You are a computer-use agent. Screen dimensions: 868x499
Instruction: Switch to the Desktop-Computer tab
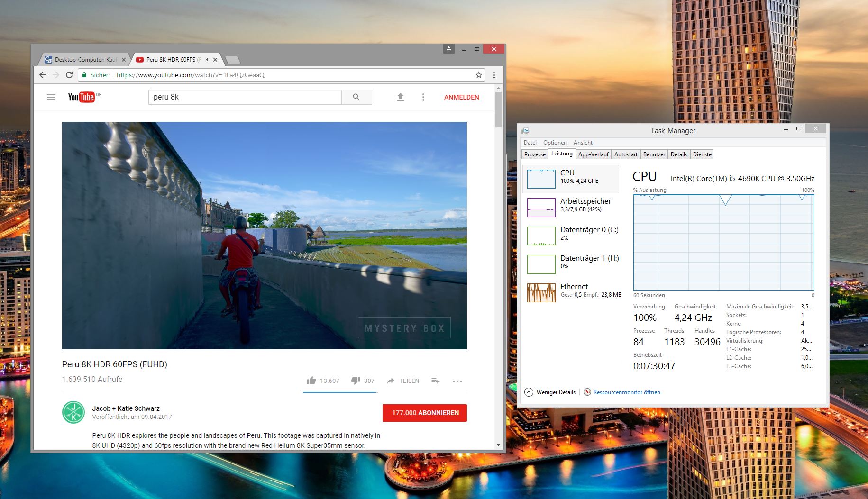tap(85, 60)
